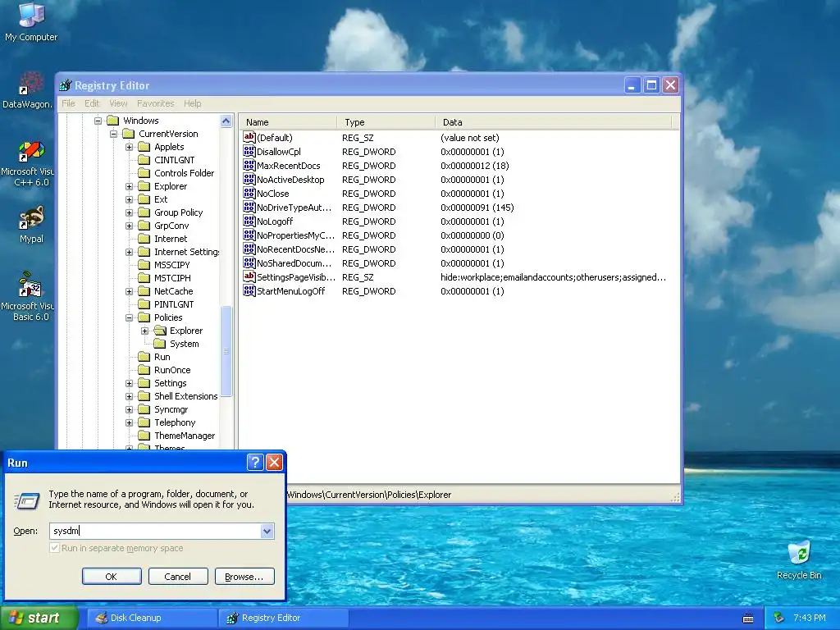Click OK in the Run dialog
Screen dimensions: 840x630
point(112,577)
